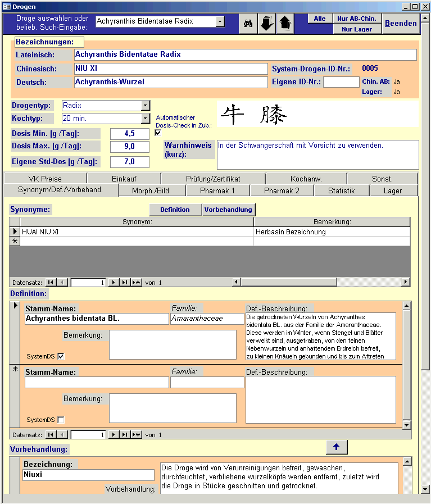
Task: Click the Beenden button
Action: (401, 24)
